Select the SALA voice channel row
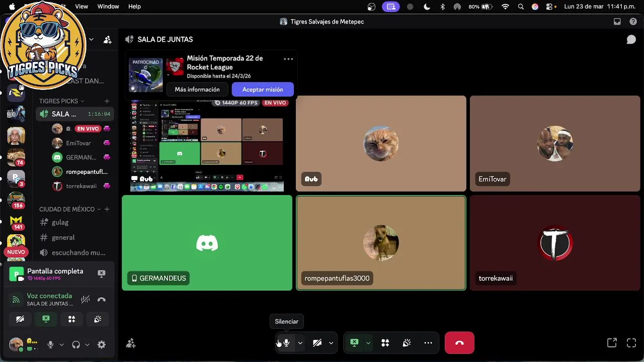This screenshot has height=362, width=644. click(75, 114)
